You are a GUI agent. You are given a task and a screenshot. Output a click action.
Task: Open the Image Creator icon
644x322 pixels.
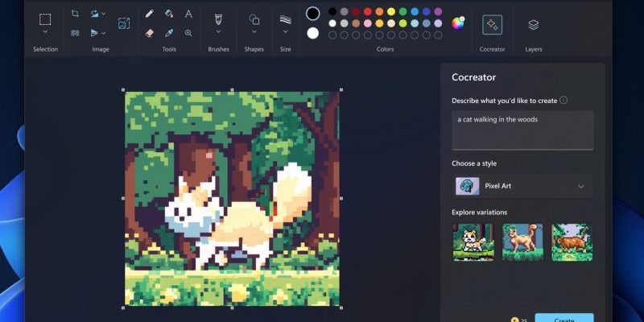(x=124, y=23)
